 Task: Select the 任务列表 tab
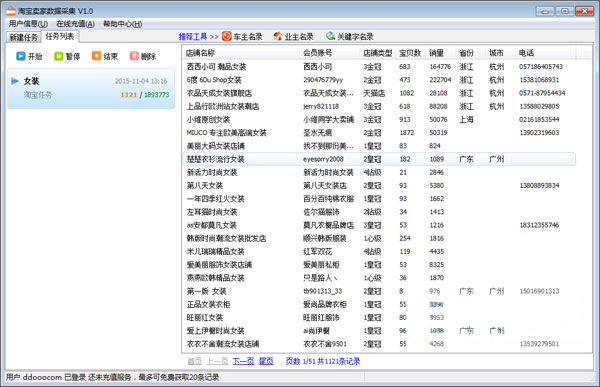pyautogui.click(x=60, y=36)
